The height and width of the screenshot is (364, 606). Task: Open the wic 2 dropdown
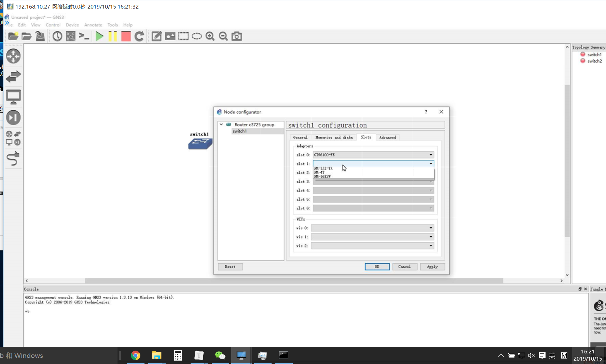tap(372, 246)
